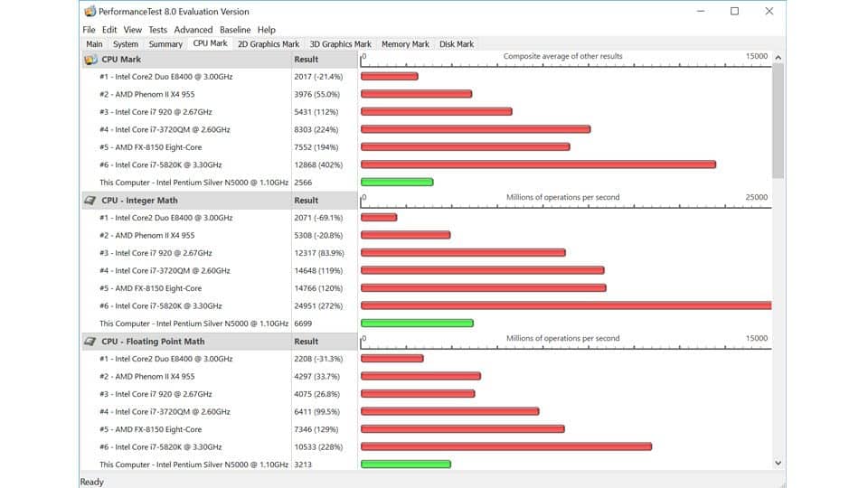Open the File menu

pos(89,30)
